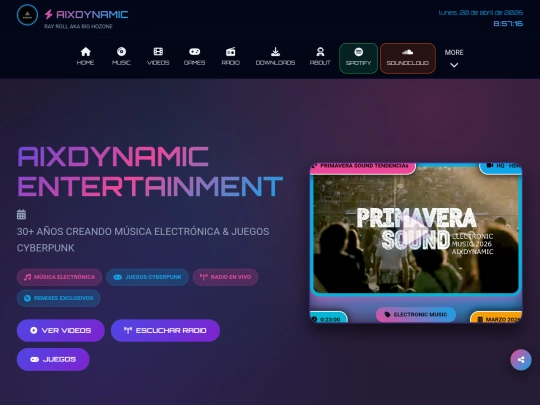Image resolution: width=540 pixels, height=405 pixels.
Task: Go to Home via house icon
Action: 85,52
